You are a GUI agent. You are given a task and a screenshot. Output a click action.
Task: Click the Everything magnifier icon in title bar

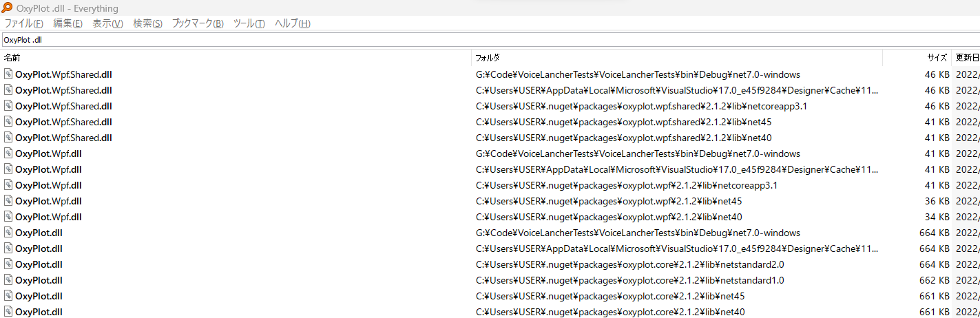point(7,8)
